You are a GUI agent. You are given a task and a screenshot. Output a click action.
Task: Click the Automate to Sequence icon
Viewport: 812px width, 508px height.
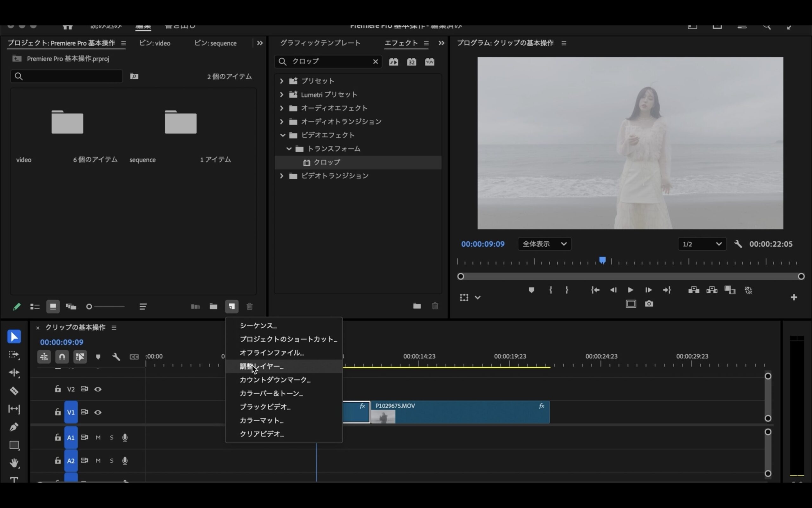coord(195,306)
